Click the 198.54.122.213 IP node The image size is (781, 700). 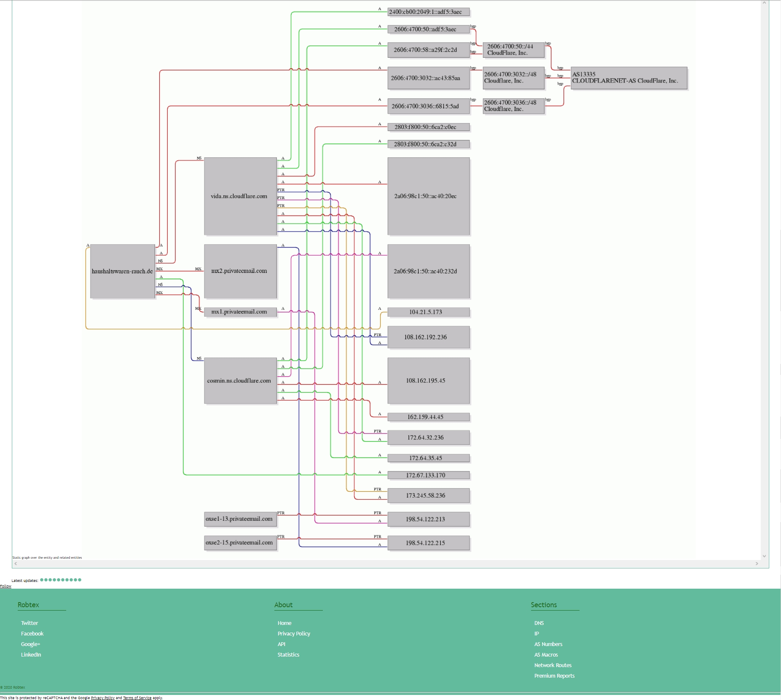point(429,519)
